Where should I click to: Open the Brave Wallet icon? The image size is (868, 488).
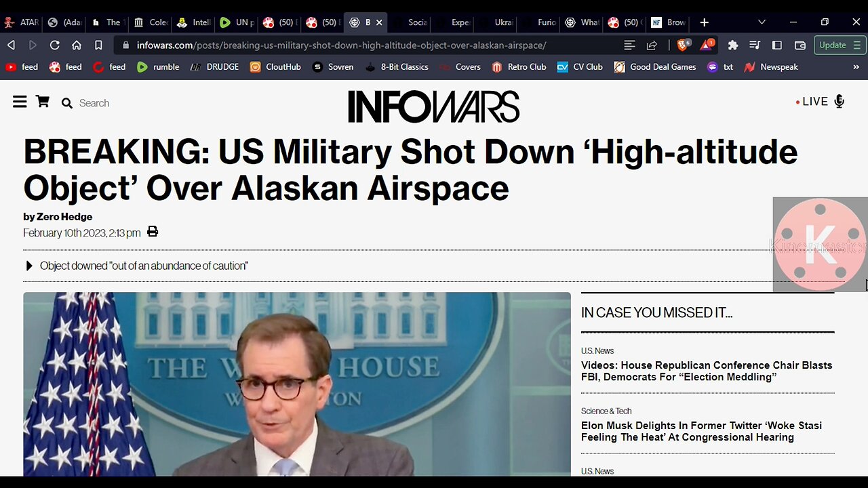[800, 45]
